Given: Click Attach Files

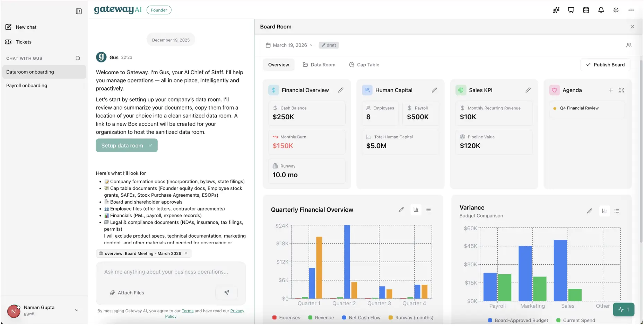Looking at the screenshot, I should coord(127,293).
